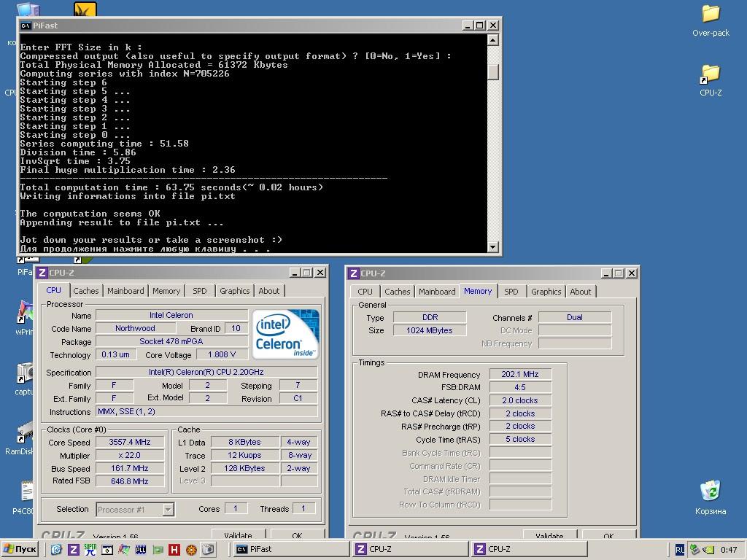Click the PiFast vertical scrollbar thumb
Image resolution: width=747 pixels, height=560 pixels.
coord(493,71)
